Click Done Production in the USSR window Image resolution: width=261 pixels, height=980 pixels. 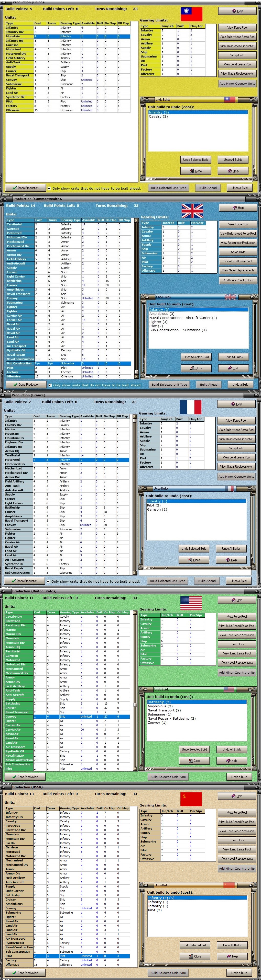coord(25,973)
